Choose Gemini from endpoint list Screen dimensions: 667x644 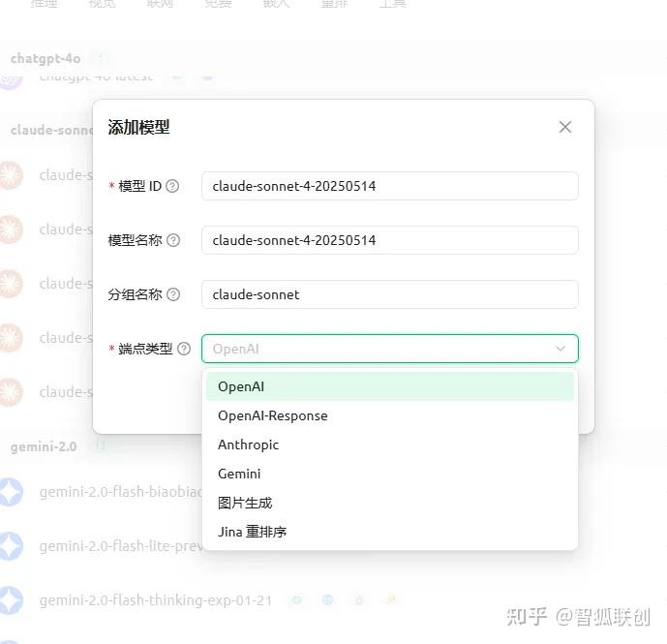click(x=390, y=474)
